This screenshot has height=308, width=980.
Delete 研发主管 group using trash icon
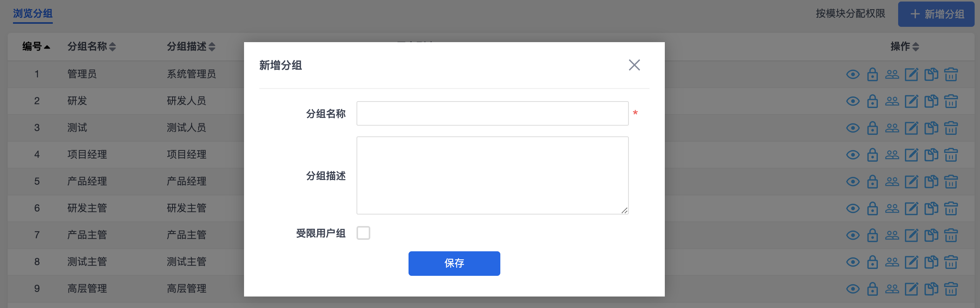click(951, 208)
